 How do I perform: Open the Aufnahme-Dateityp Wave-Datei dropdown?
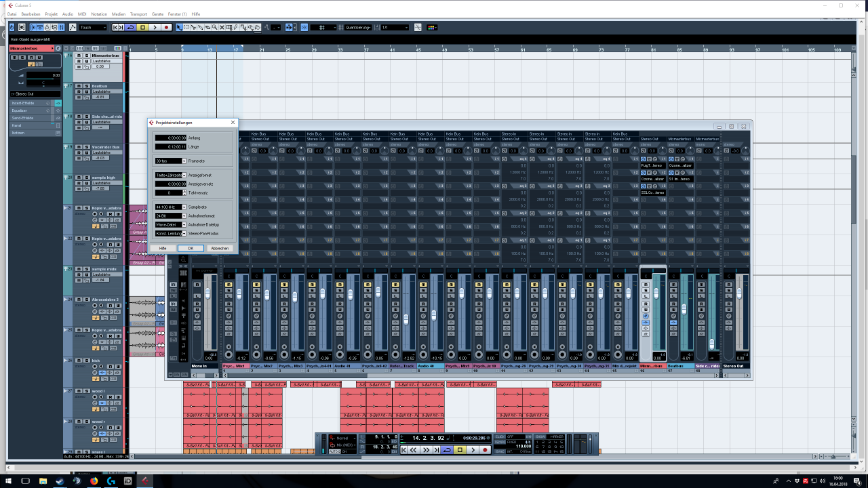click(171, 224)
